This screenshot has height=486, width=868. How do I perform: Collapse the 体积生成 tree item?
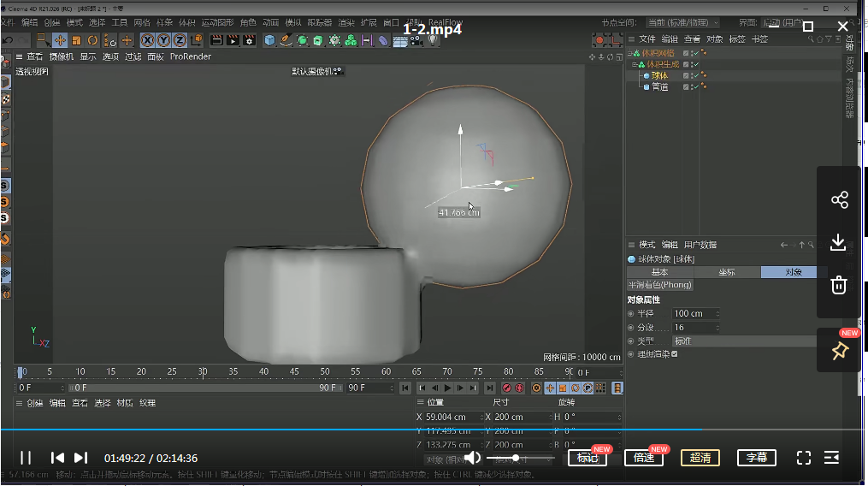635,64
